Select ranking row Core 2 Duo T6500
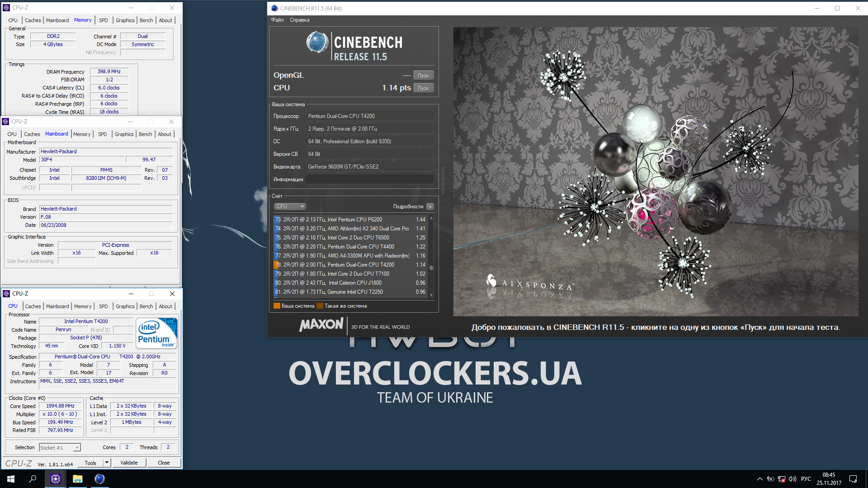 [350, 238]
